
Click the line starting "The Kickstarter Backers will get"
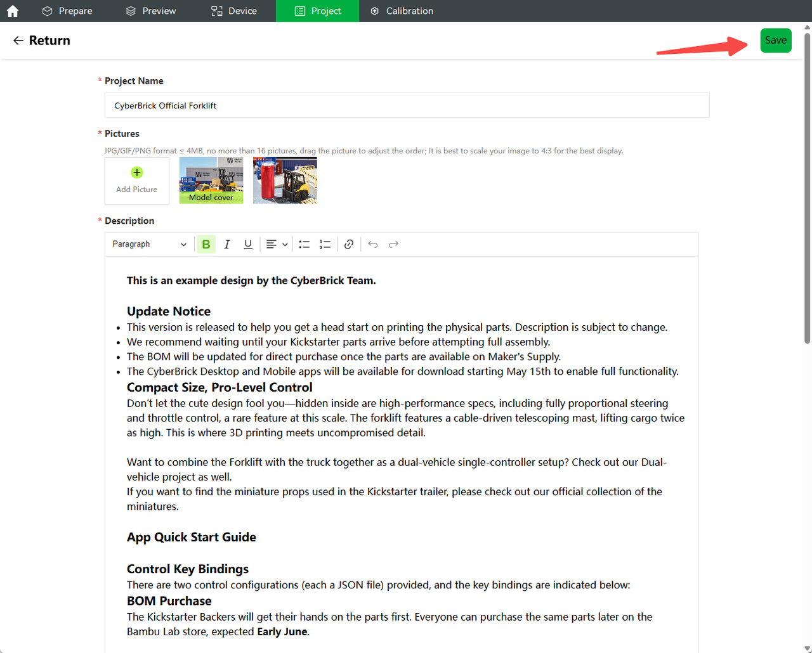(390, 624)
